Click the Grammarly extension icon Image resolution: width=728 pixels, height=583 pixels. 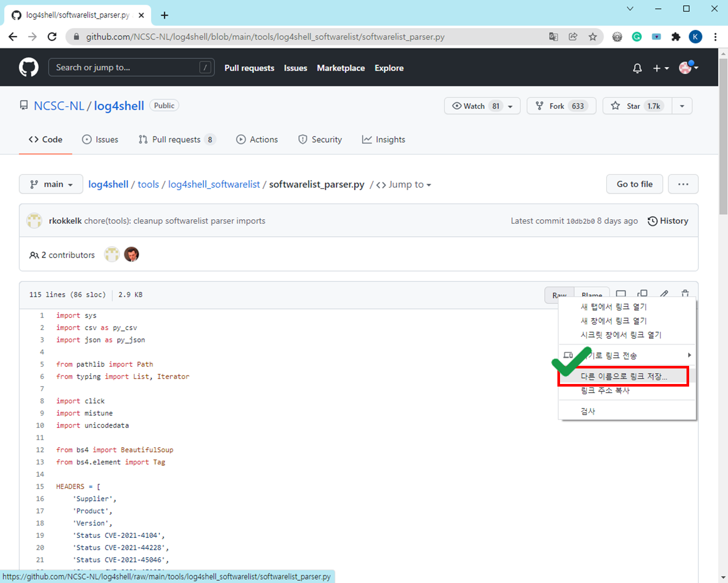pos(637,36)
